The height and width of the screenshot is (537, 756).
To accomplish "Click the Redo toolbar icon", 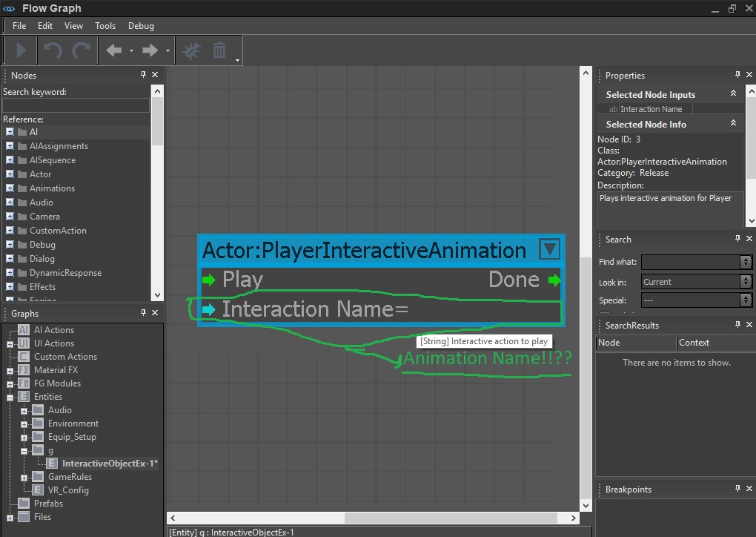I will tap(81, 50).
